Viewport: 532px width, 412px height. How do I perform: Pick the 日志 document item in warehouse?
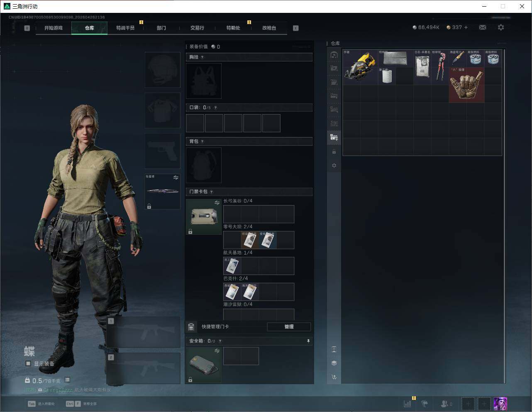422,67
